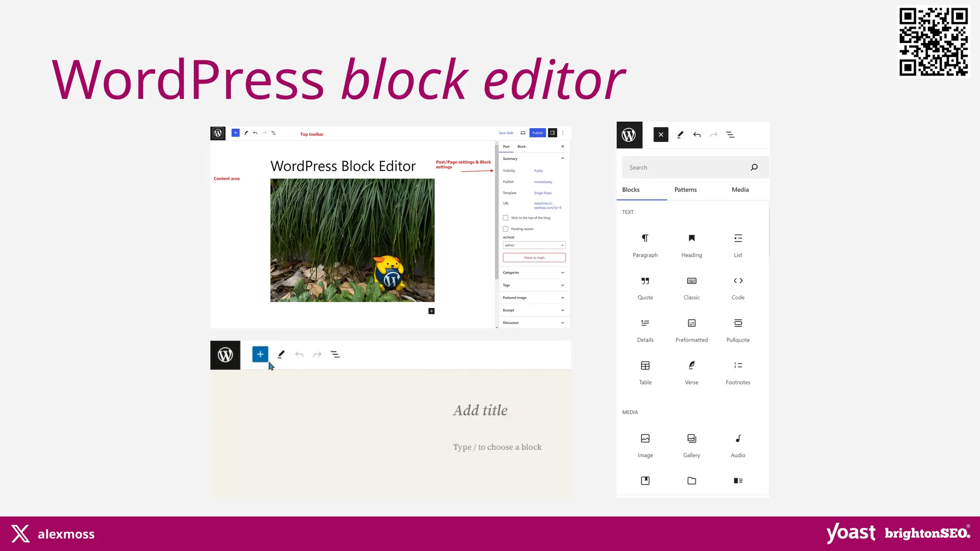Expand the Tags section
This screenshot has width=980, height=551.
click(534, 285)
